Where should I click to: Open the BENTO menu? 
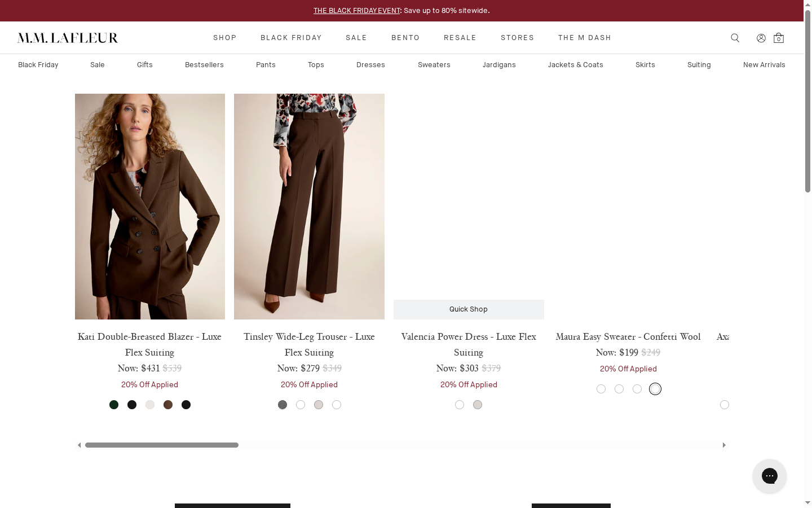point(405,38)
